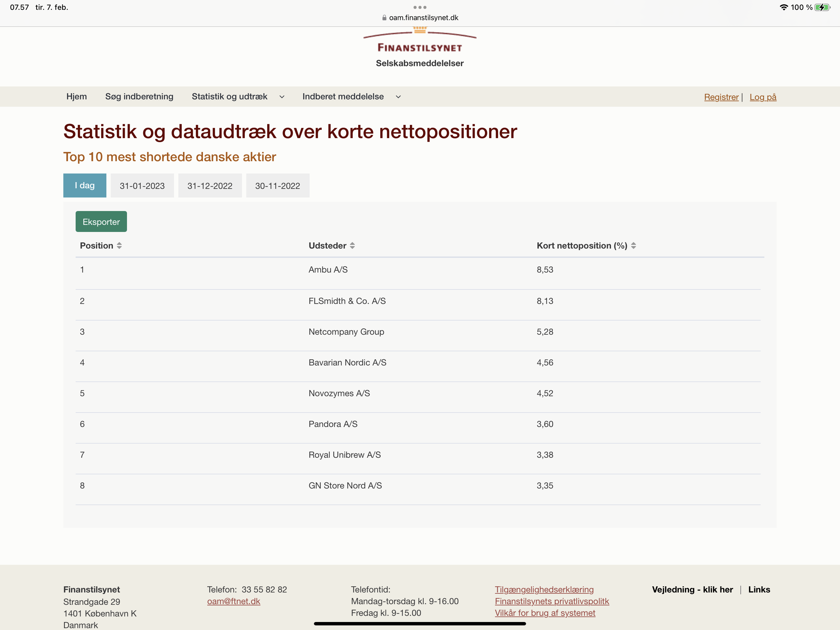This screenshot has width=840, height=630.
Task: Select the Bavarian Nordic A/S cell
Action: (x=347, y=362)
